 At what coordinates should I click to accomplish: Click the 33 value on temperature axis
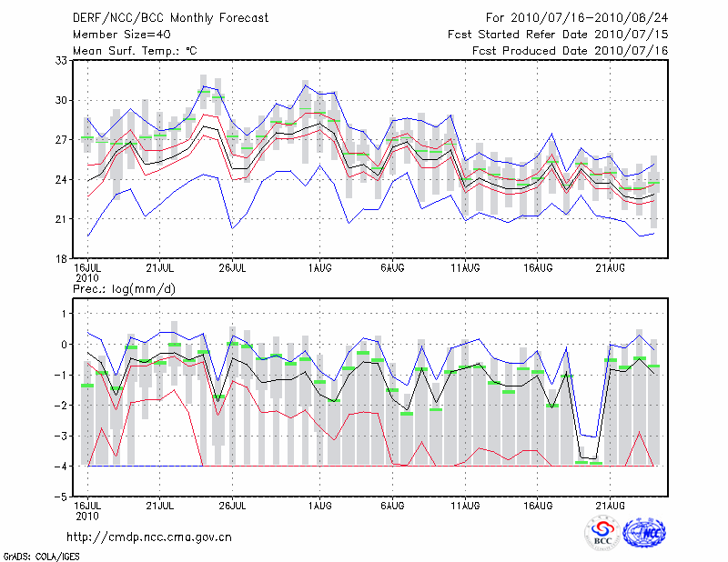pos(63,60)
